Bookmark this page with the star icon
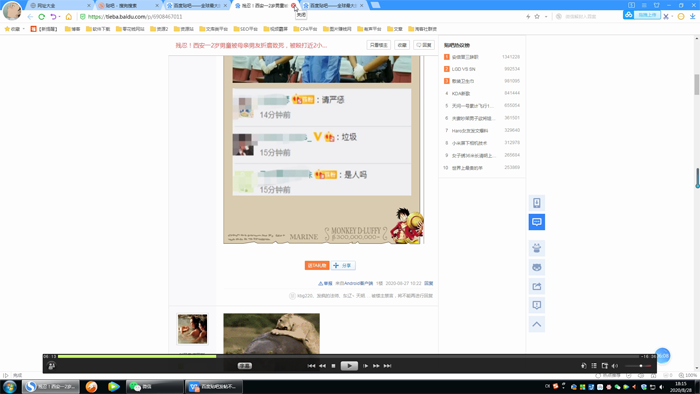The width and height of the screenshot is (700, 394). coord(537,17)
